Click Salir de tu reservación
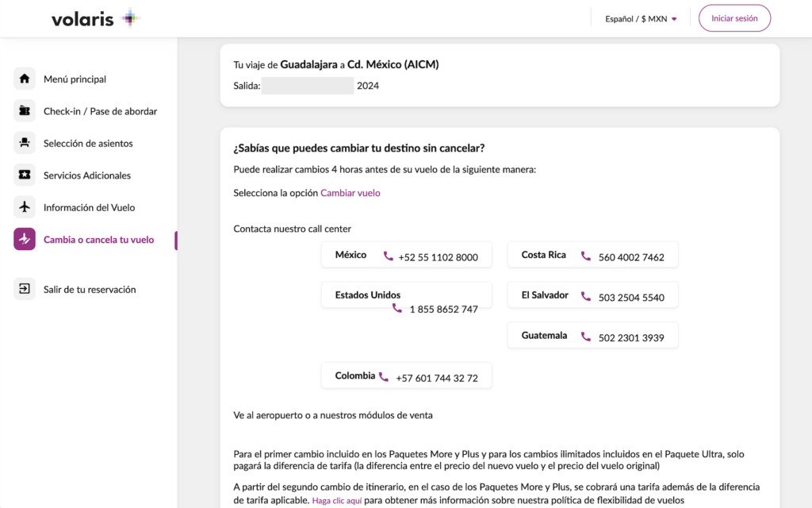 coord(90,290)
